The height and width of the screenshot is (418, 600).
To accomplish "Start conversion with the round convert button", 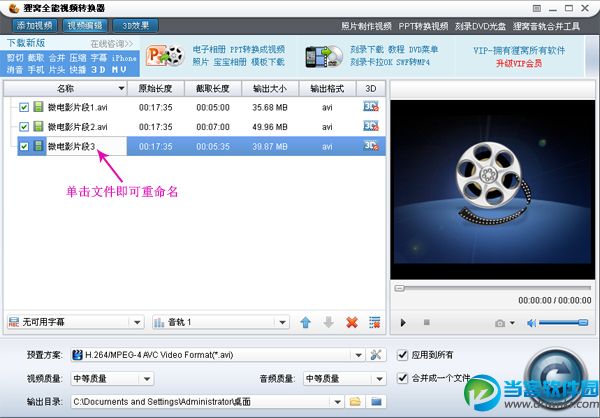I will [x=556, y=376].
